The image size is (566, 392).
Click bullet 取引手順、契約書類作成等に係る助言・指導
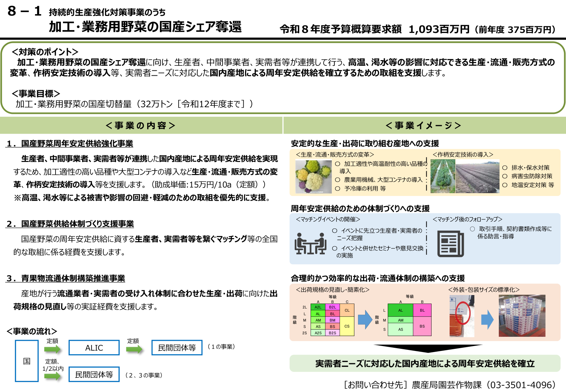(x=511, y=233)
